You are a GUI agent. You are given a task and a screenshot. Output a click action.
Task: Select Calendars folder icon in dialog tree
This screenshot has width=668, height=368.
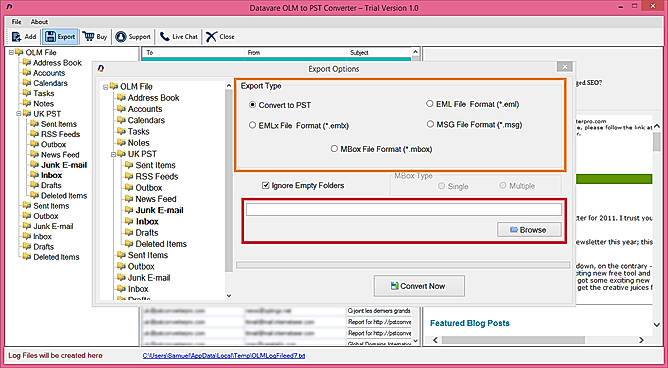click(121, 120)
